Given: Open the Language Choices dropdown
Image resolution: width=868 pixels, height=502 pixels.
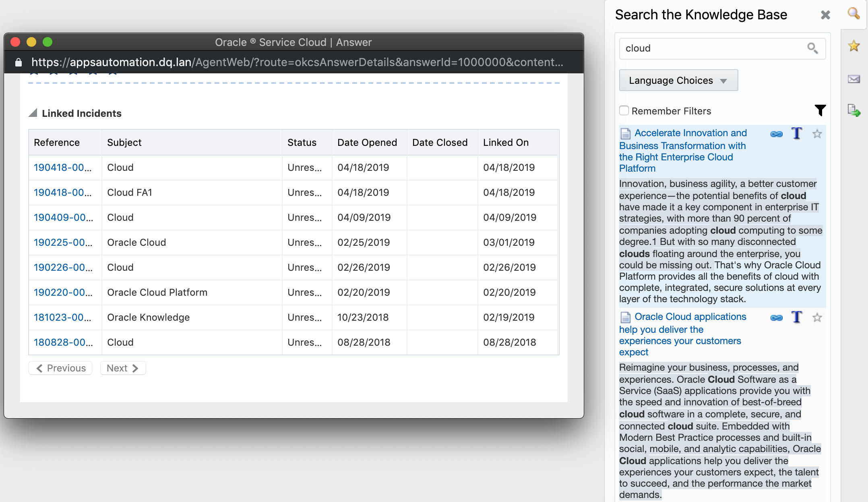Looking at the screenshot, I should [x=678, y=81].
